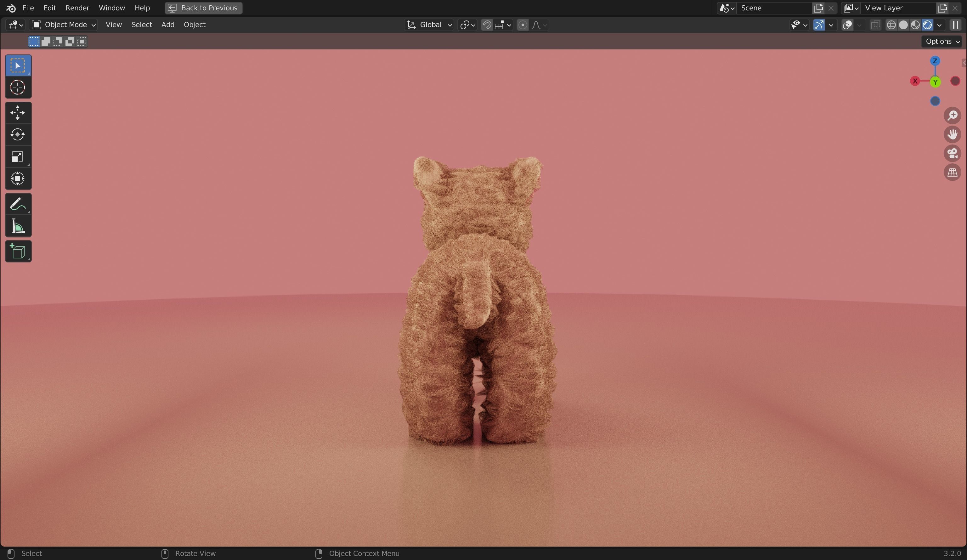Click the hand pan view button
This screenshot has width=967, height=560.
point(953,134)
